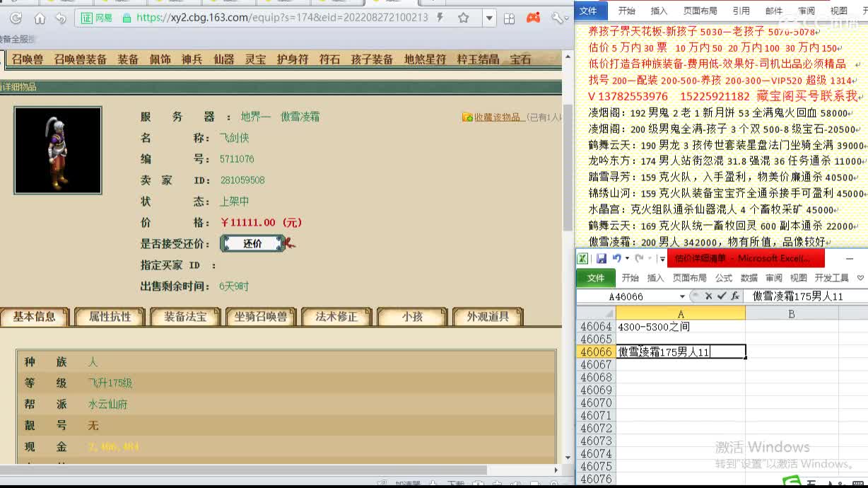The height and width of the screenshot is (488, 868).
Task: Click cell A46064 containing 4300-5300之间
Action: 681,327
